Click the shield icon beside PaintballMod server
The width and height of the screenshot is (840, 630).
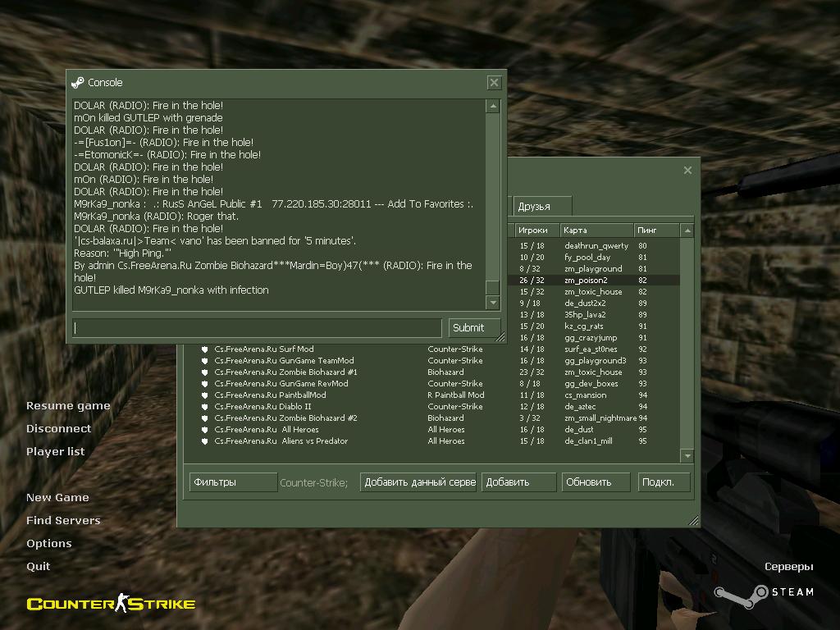tap(204, 395)
